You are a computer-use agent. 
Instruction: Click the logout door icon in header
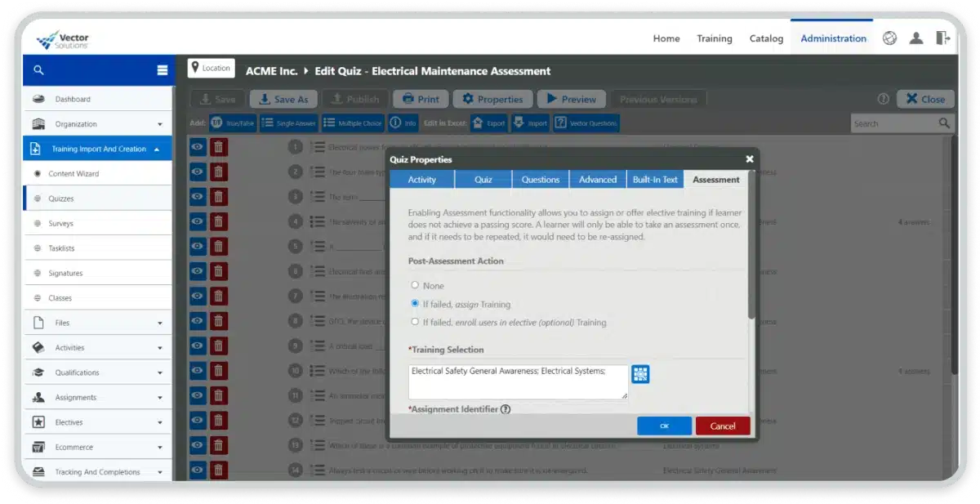click(x=943, y=38)
